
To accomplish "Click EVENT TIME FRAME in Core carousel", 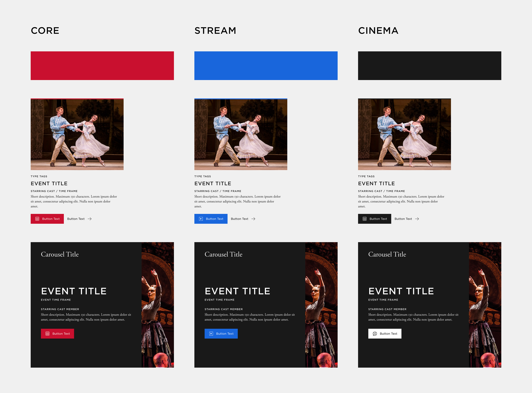I will click(56, 300).
